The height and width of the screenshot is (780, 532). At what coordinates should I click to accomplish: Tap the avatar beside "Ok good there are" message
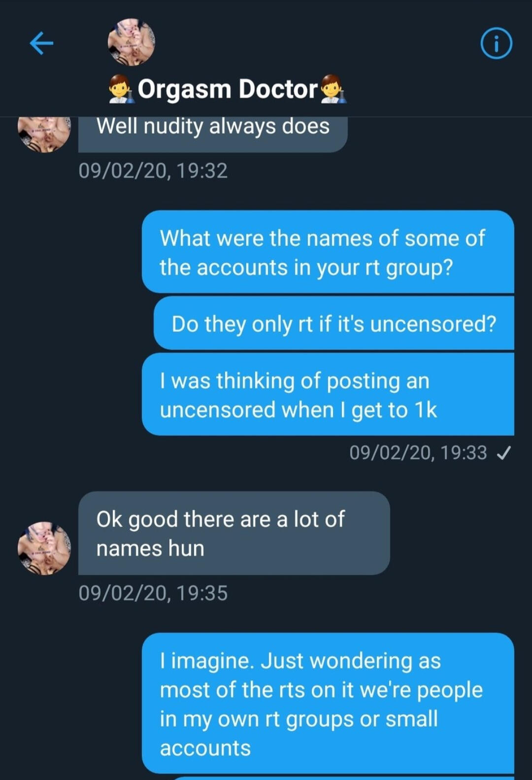[x=44, y=548]
